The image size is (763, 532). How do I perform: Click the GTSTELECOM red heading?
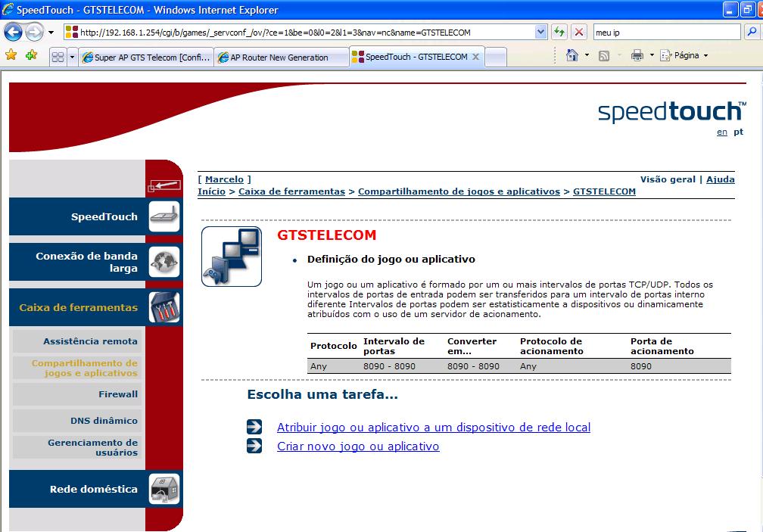(326, 235)
